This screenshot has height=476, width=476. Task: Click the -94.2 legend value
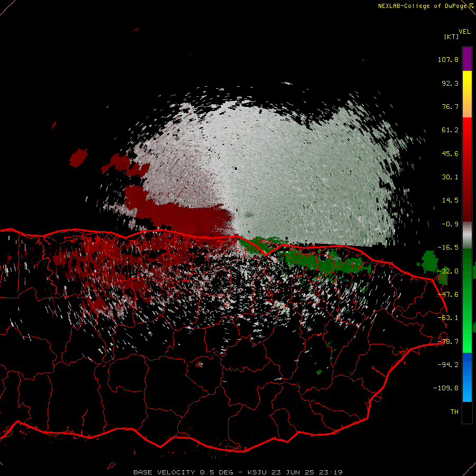[448, 364]
